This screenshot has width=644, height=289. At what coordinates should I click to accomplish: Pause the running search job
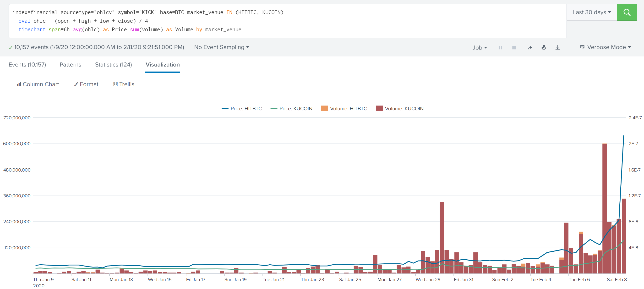(500, 47)
